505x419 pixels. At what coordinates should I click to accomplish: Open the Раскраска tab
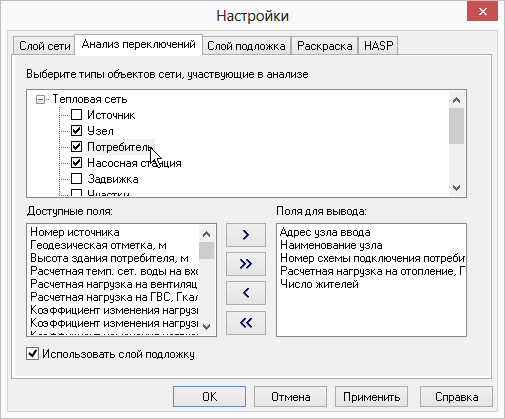(x=325, y=46)
